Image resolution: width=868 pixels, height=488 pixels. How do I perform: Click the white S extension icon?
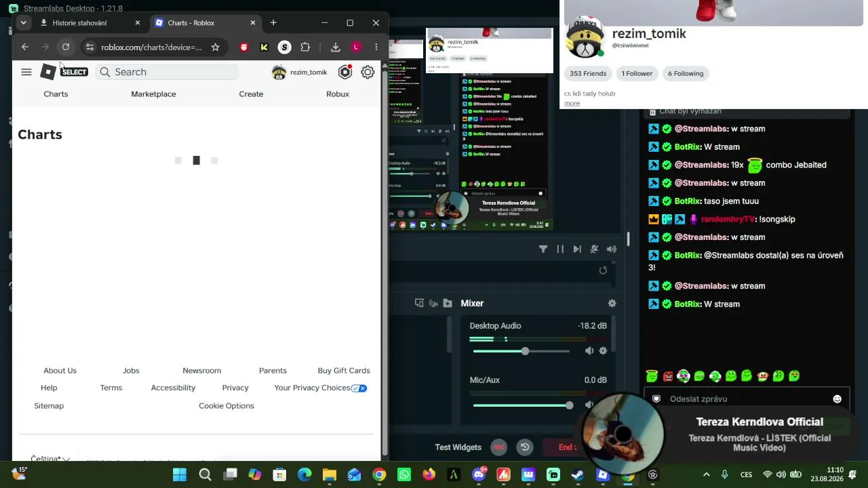(x=285, y=47)
